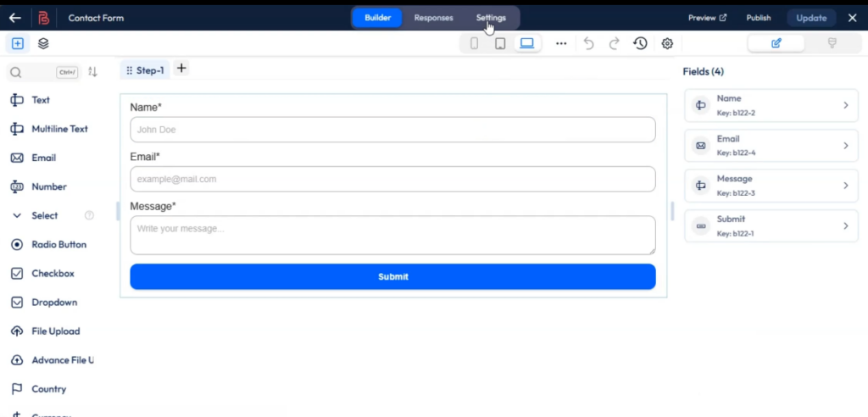
Task: Click the Update button
Action: tap(811, 18)
